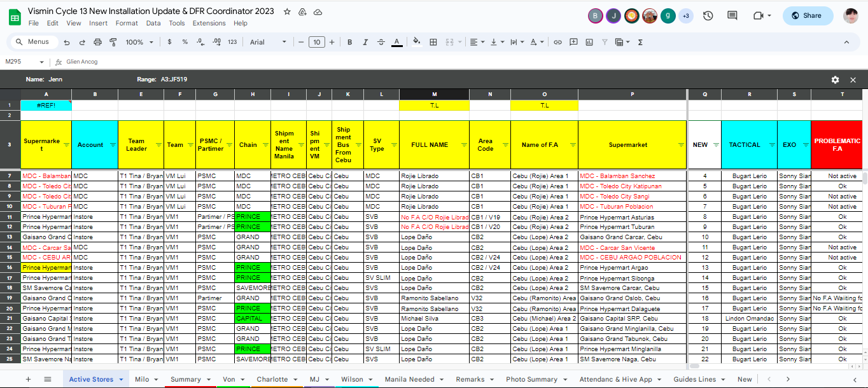The width and height of the screenshot is (868, 388).
Task: Open borders options
Action: point(433,42)
